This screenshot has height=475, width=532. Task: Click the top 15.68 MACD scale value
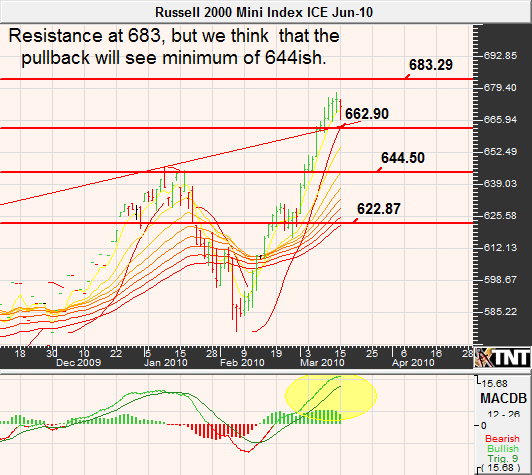tap(494, 384)
